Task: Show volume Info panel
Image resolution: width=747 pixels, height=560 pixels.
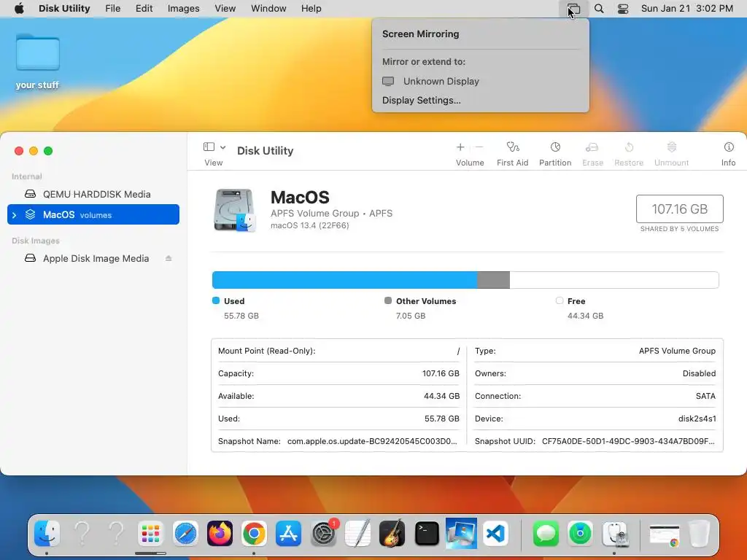Action: [728, 153]
